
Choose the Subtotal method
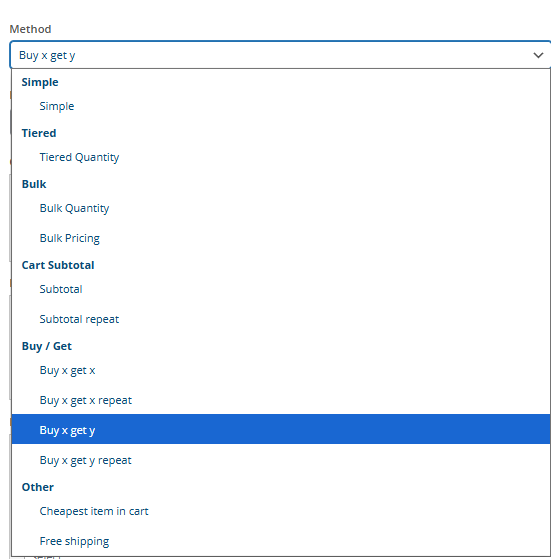point(281,289)
